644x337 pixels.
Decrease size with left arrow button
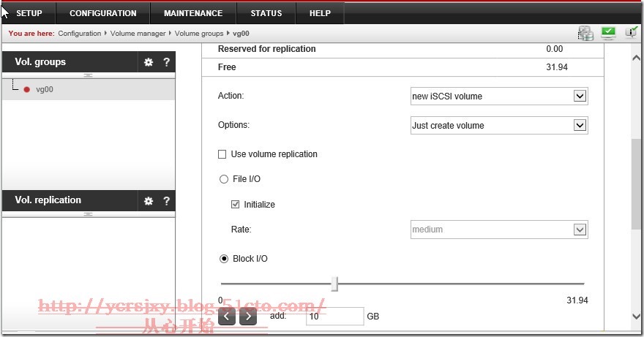pyautogui.click(x=227, y=317)
